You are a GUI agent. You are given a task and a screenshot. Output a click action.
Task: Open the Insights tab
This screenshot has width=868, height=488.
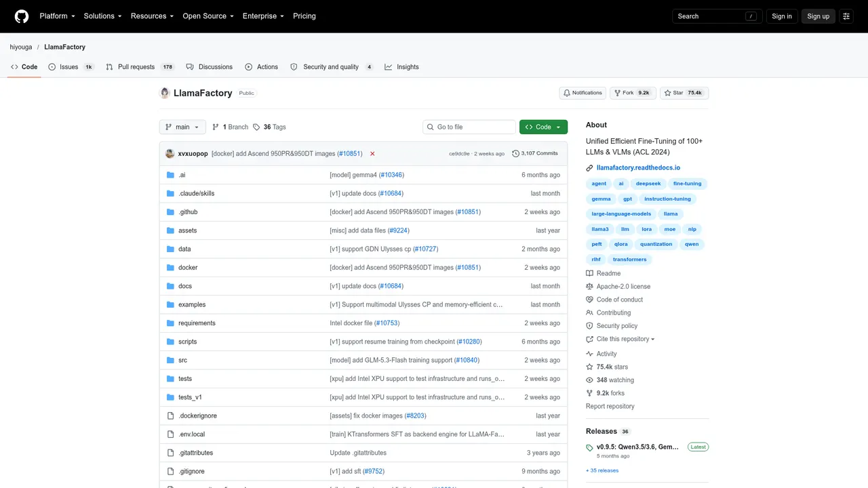[x=401, y=67]
